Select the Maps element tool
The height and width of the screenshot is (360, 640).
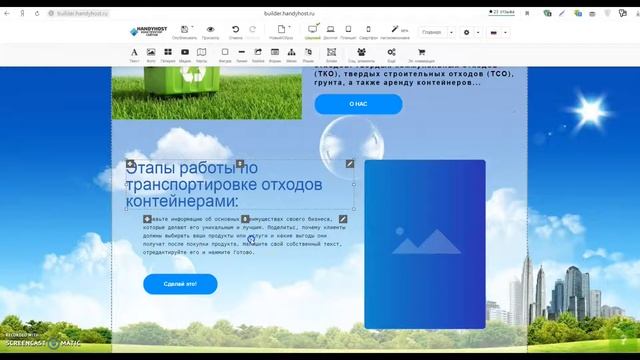[202, 52]
